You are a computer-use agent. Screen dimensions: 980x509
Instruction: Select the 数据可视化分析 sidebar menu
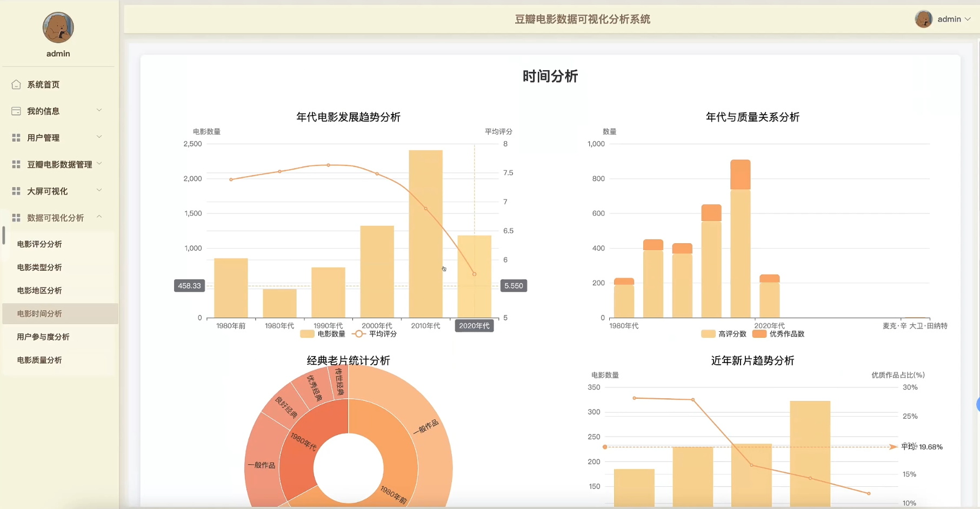pyautogui.click(x=59, y=217)
